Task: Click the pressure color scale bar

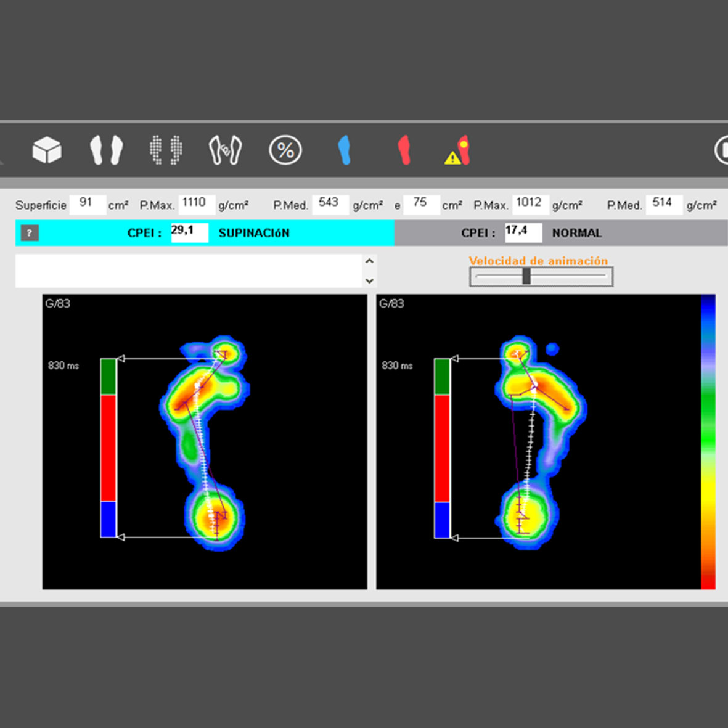Action: 708,441
